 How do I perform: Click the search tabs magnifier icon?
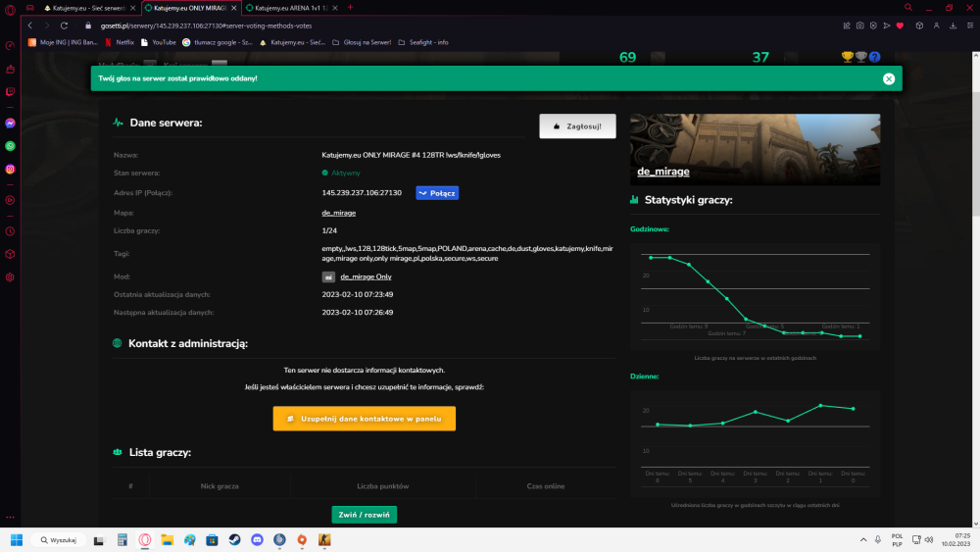(908, 8)
